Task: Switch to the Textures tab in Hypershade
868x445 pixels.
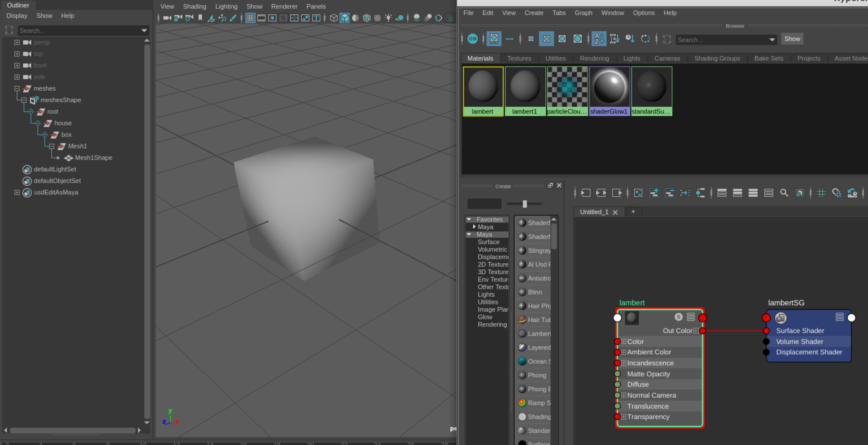Action: point(519,58)
